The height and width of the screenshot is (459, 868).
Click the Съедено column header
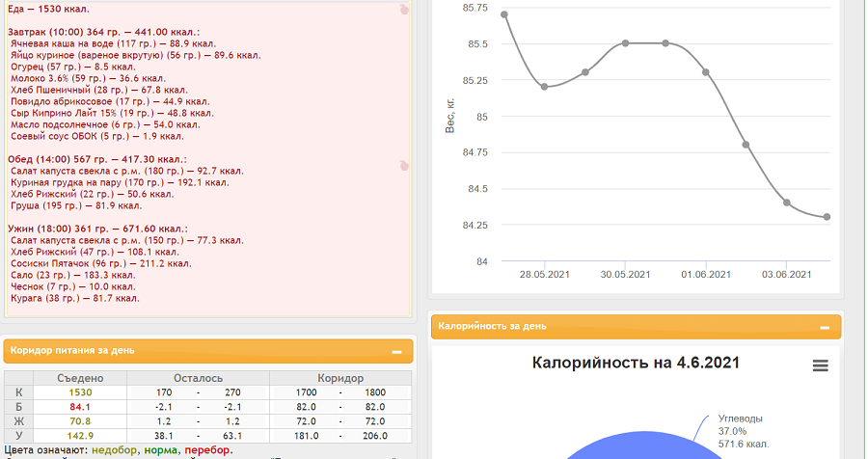tap(80, 378)
